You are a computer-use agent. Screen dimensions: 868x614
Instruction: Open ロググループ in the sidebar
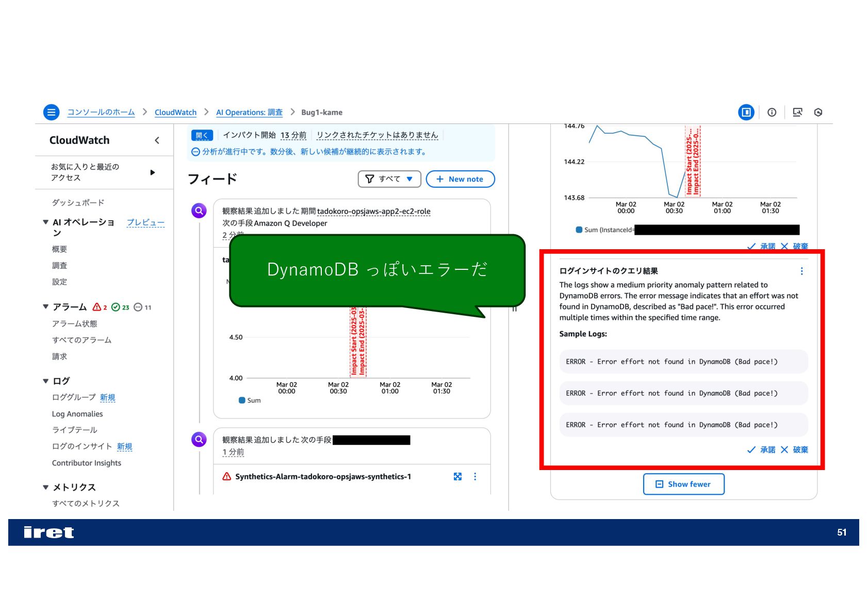click(74, 397)
